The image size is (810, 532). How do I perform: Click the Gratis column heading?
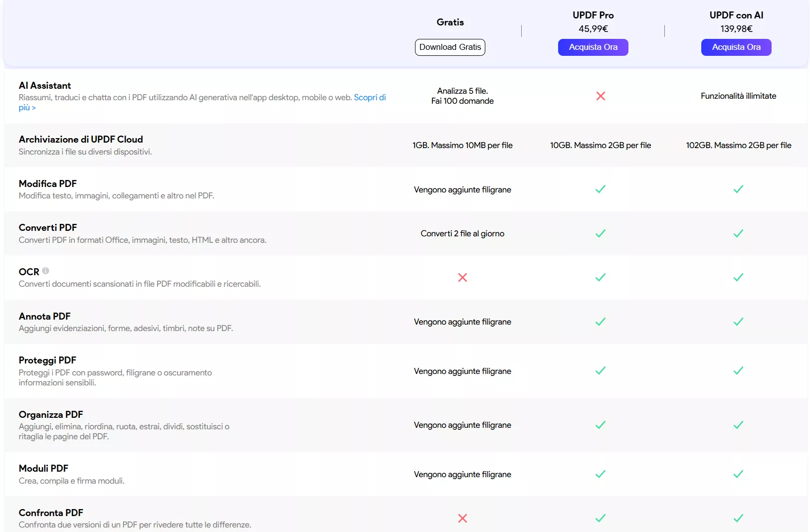450,22
